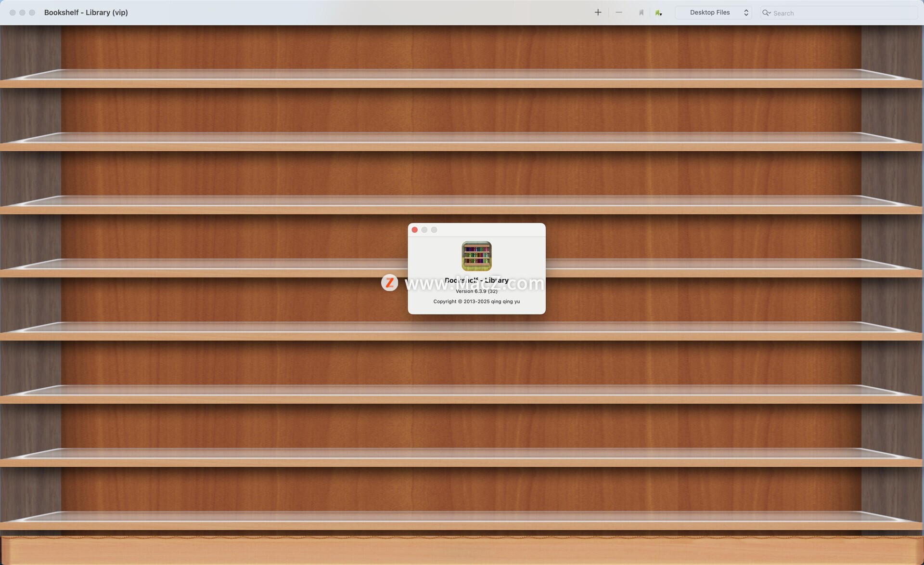Click the Bookshelf app icon in About dialog
The width and height of the screenshot is (924, 565).
click(476, 256)
